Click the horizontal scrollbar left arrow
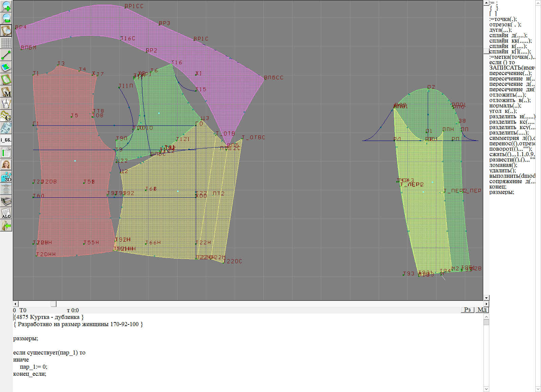Screen dimensions: 541x392 pyautogui.click(x=15, y=304)
